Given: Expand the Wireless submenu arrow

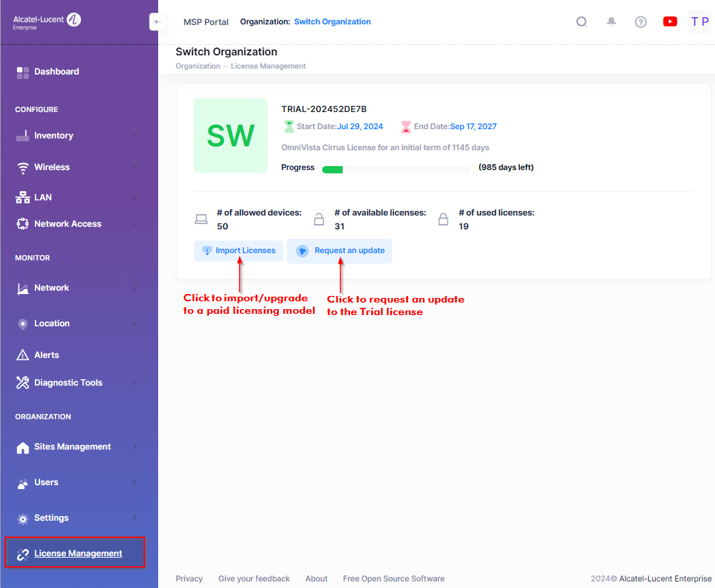Looking at the screenshot, I should coord(134,167).
